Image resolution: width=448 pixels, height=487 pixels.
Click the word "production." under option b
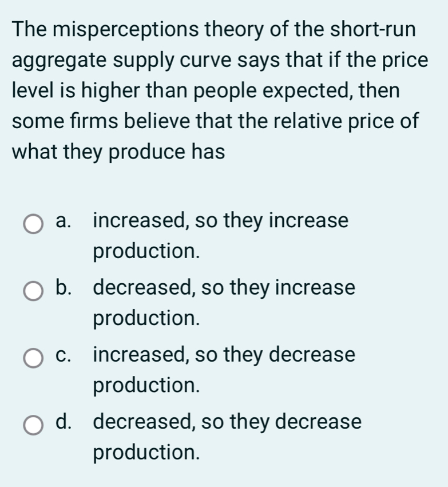147,318
